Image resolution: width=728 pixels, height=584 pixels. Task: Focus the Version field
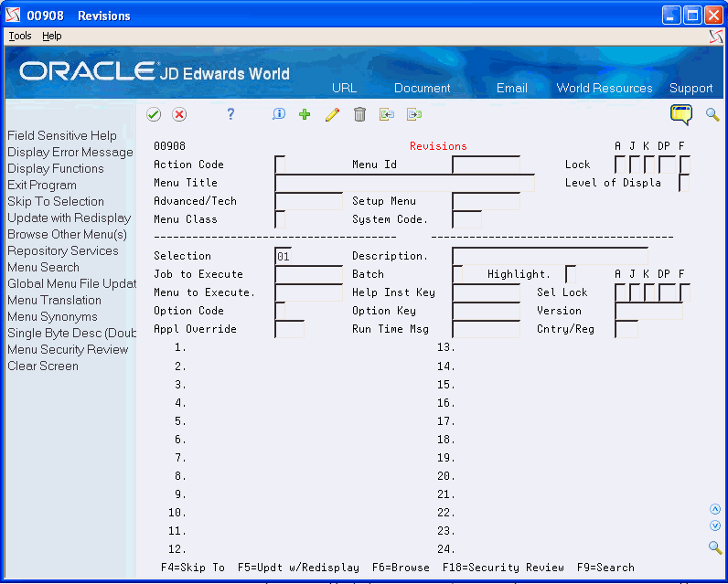tap(648, 311)
